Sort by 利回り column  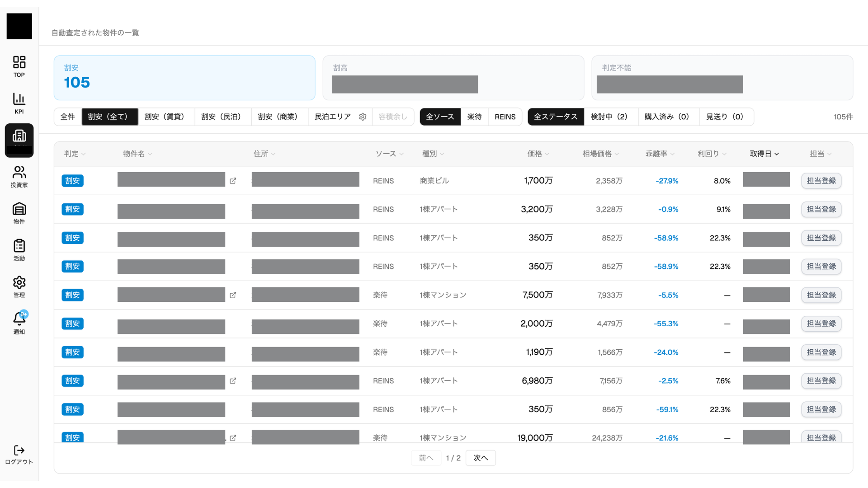(712, 154)
